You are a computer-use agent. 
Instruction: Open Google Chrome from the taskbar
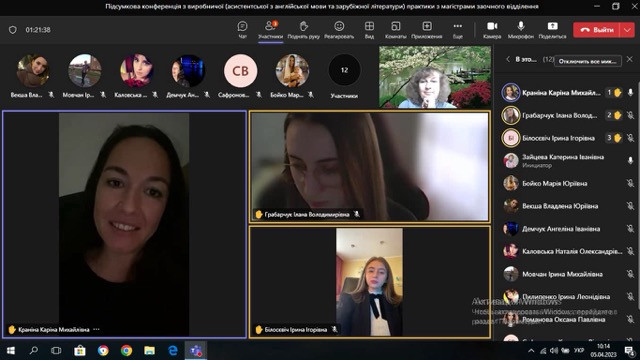[x=127, y=351]
